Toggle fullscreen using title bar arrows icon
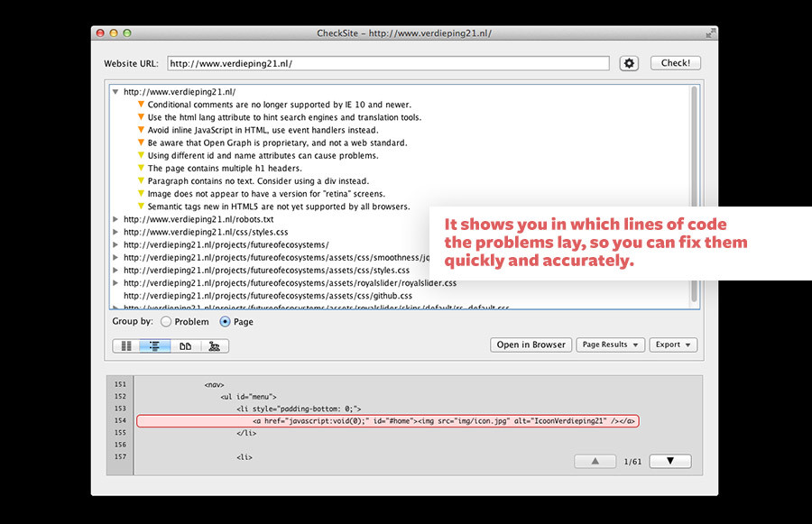 (711, 33)
